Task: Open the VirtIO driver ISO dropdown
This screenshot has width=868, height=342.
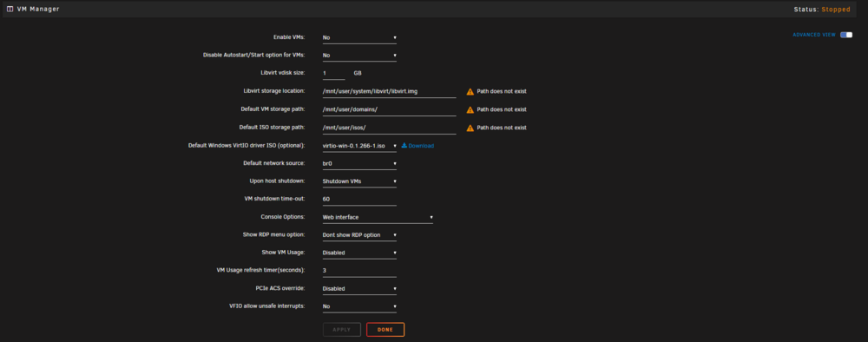Action: pyautogui.click(x=359, y=146)
